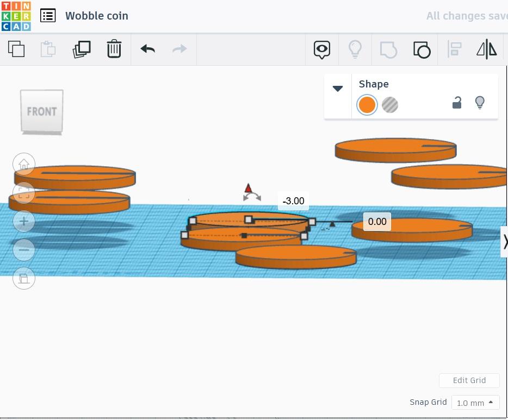Select the orange Solid color swatch
This screenshot has height=420, width=508.
367,105
